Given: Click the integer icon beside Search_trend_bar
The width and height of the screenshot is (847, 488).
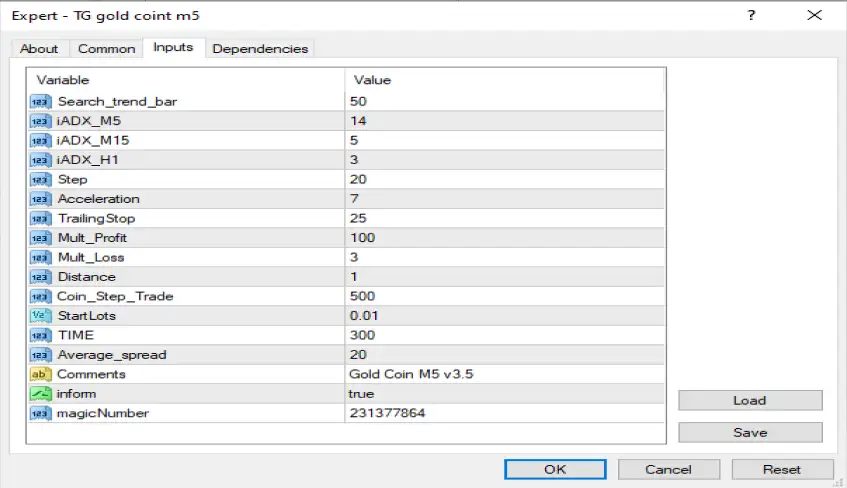Looking at the screenshot, I should pyautogui.click(x=41, y=101).
